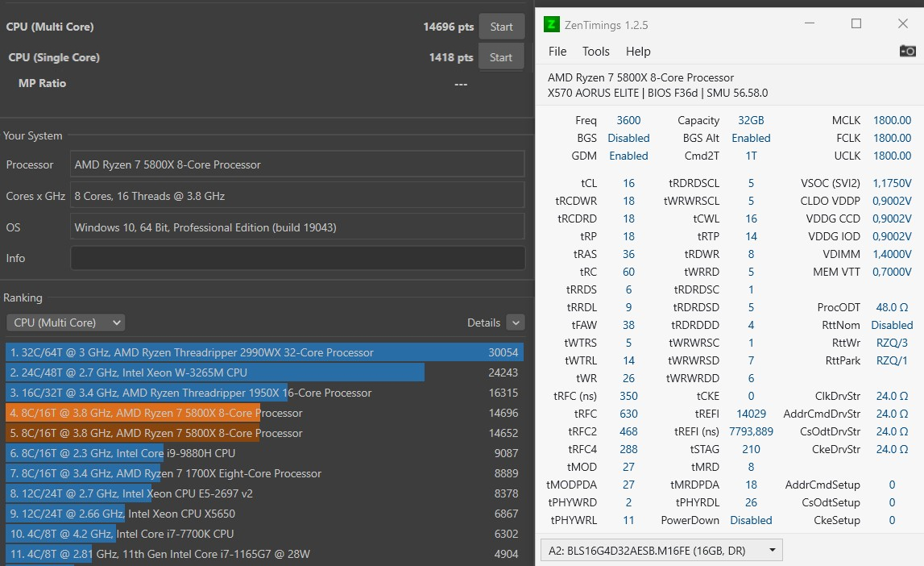Click the Cores x GHz field
The height and width of the screenshot is (566, 924).
(297, 196)
